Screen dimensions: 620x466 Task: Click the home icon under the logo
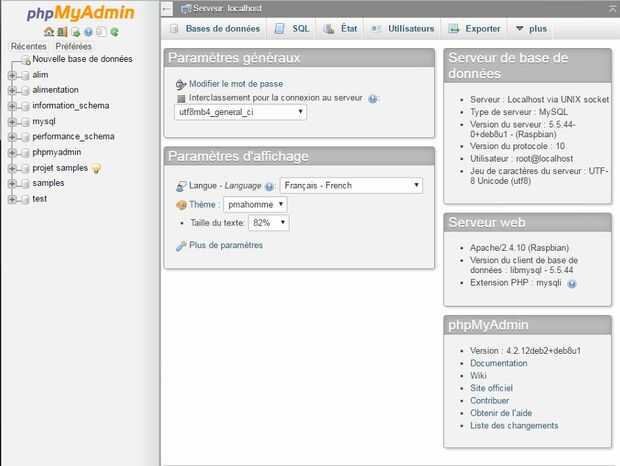tap(49, 32)
